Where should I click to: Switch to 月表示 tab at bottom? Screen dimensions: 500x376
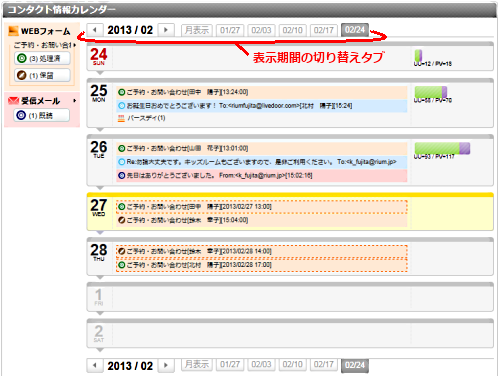197,364
